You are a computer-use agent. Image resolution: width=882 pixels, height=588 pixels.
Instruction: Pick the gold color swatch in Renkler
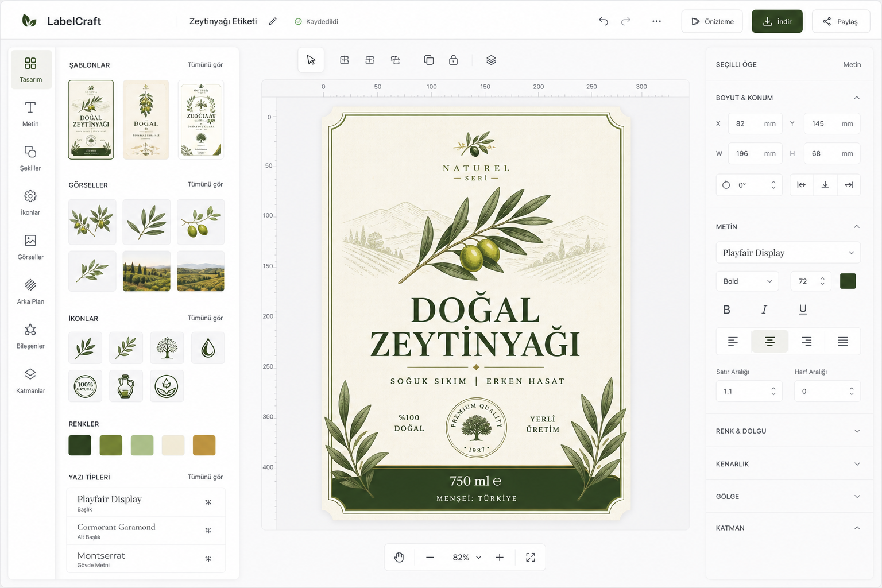pyautogui.click(x=204, y=446)
